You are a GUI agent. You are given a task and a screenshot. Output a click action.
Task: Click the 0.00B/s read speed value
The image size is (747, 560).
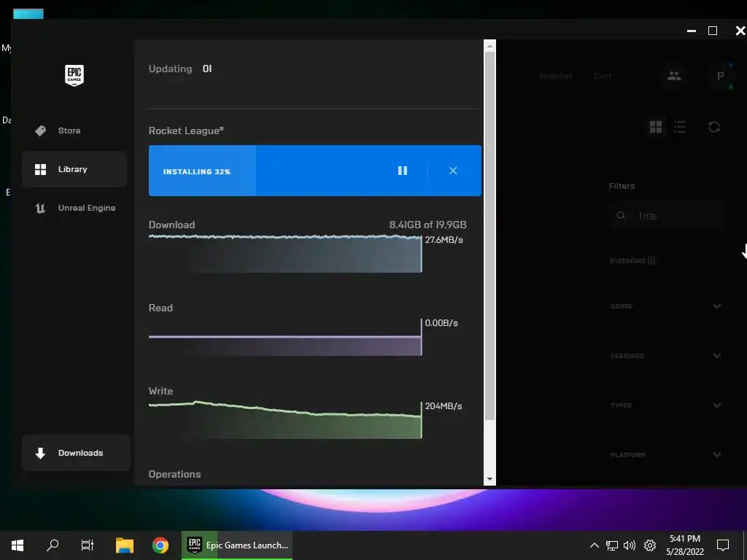tap(441, 323)
